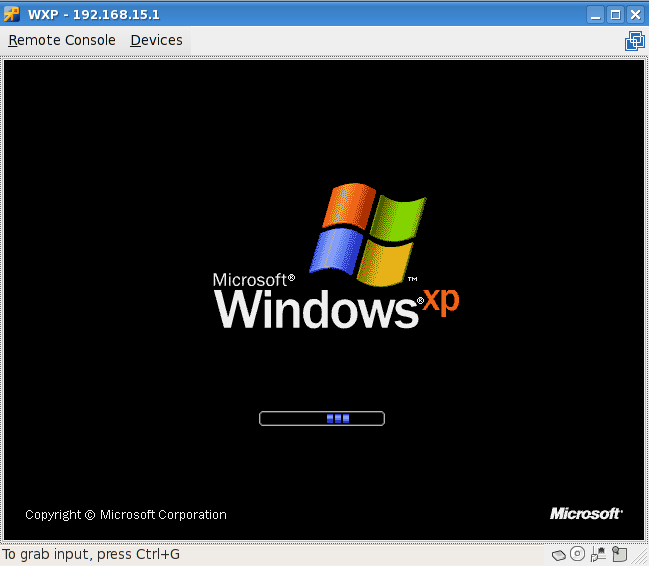
Task: Close the WXP console window
Action: [635, 15]
